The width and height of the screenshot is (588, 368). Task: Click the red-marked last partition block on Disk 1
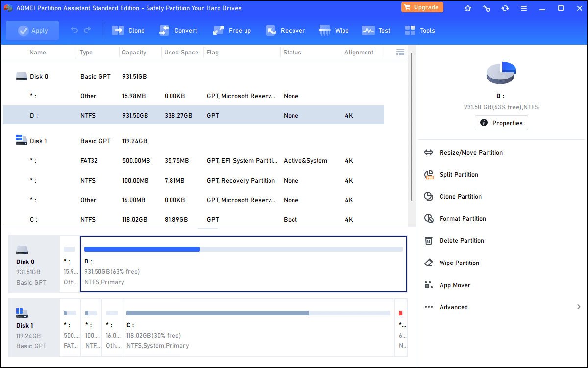pos(401,328)
